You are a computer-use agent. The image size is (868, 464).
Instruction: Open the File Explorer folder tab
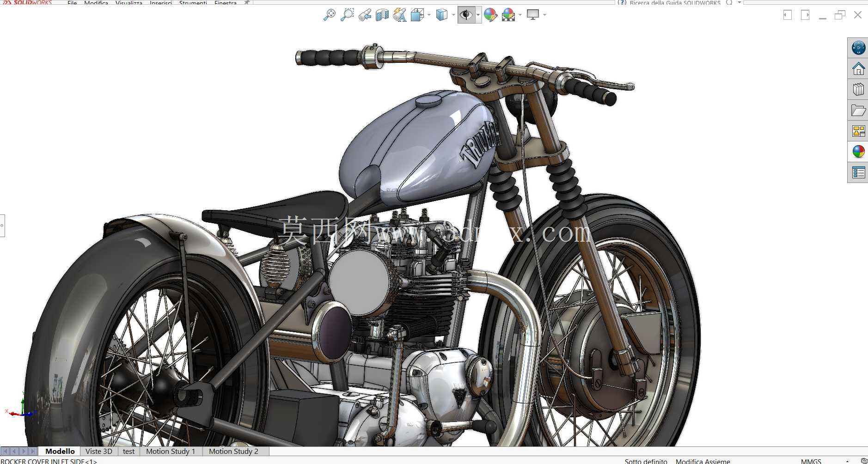click(858, 110)
